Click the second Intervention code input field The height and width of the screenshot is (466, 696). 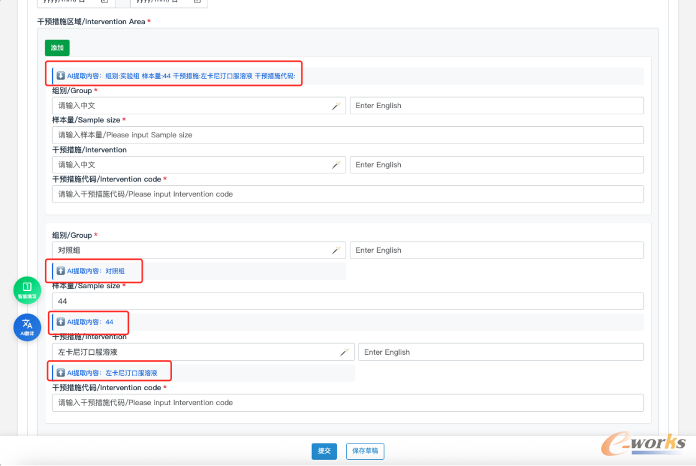point(347,403)
